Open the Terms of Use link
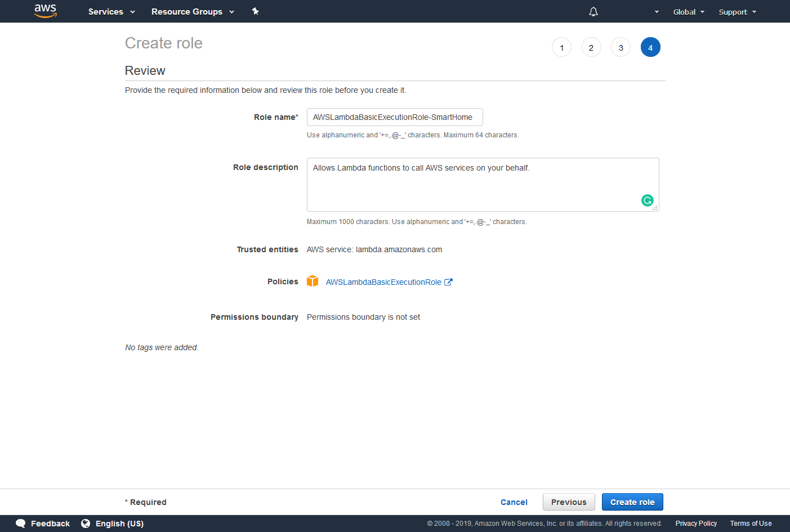 pos(751,524)
